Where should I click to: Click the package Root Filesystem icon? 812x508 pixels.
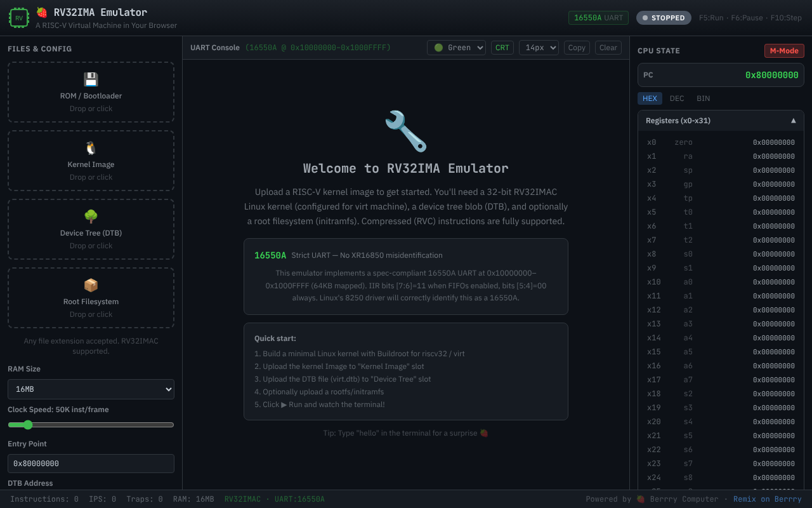point(91,285)
